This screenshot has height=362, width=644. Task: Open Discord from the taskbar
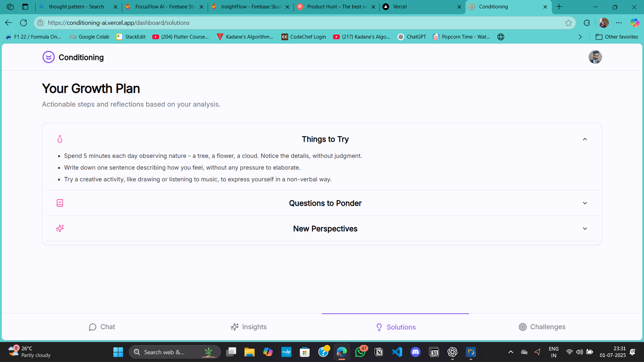click(415, 352)
